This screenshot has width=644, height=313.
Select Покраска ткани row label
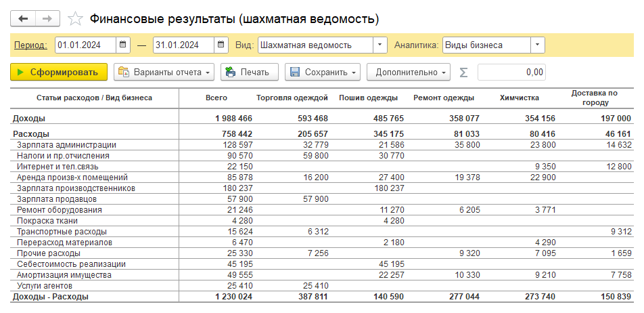(x=47, y=221)
